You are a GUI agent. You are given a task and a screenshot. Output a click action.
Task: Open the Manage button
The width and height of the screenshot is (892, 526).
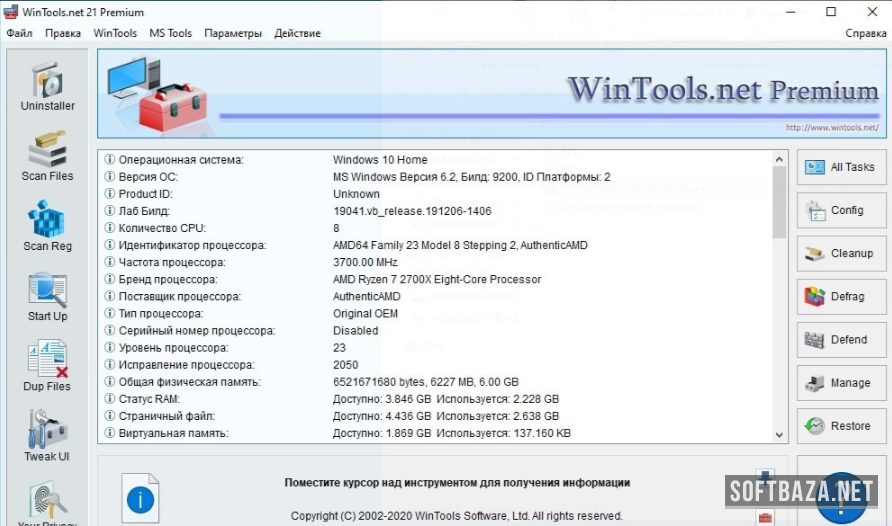841,383
